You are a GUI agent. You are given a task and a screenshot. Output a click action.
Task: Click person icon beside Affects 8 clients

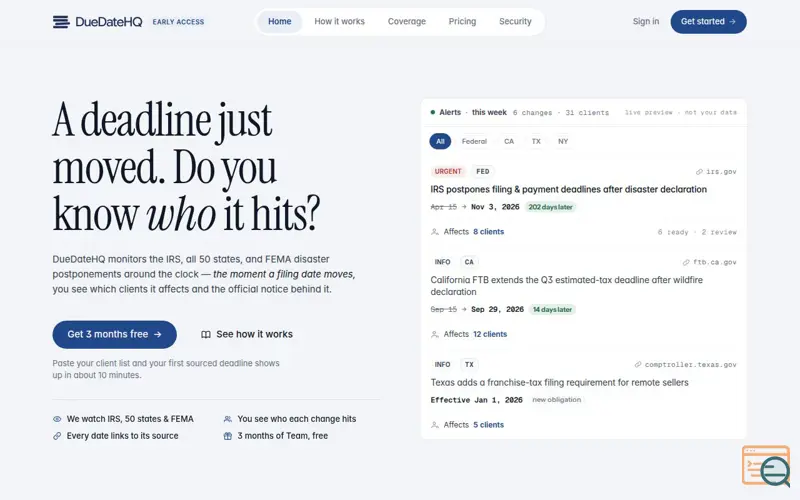click(435, 232)
